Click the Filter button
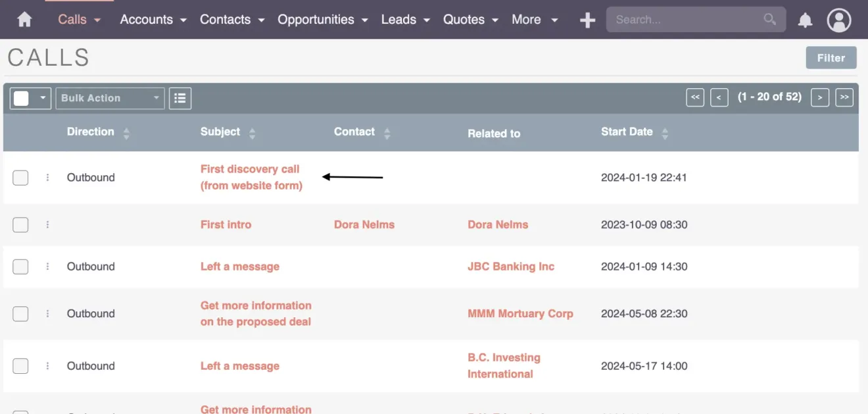 click(x=831, y=57)
